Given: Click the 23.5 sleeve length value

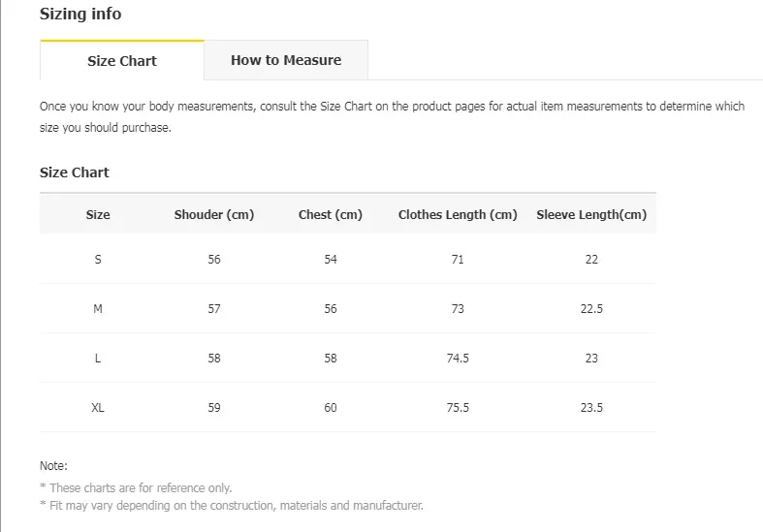Looking at the screenshot, I should tap(591, 408).
